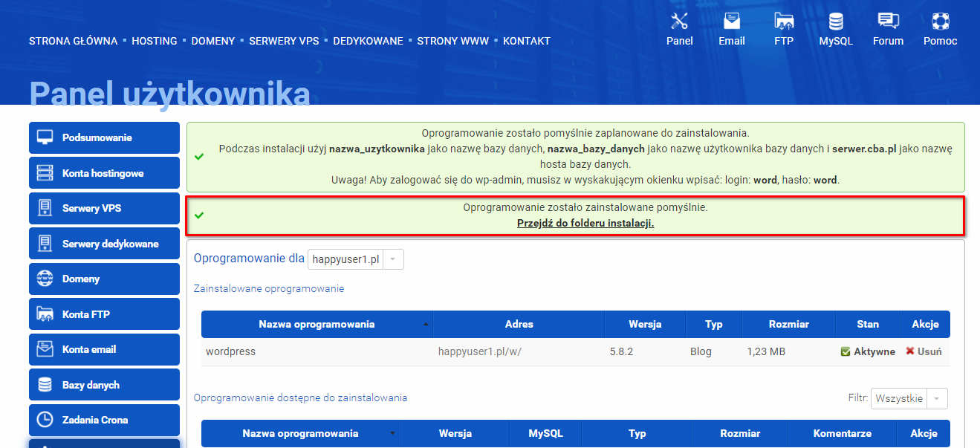Open the SERWERY VPS menu item

click(x=284, y=41)
